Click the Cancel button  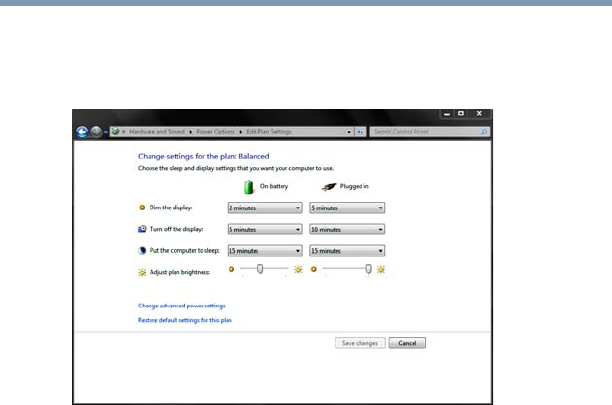pyautogui.click(x=407, y=343)
